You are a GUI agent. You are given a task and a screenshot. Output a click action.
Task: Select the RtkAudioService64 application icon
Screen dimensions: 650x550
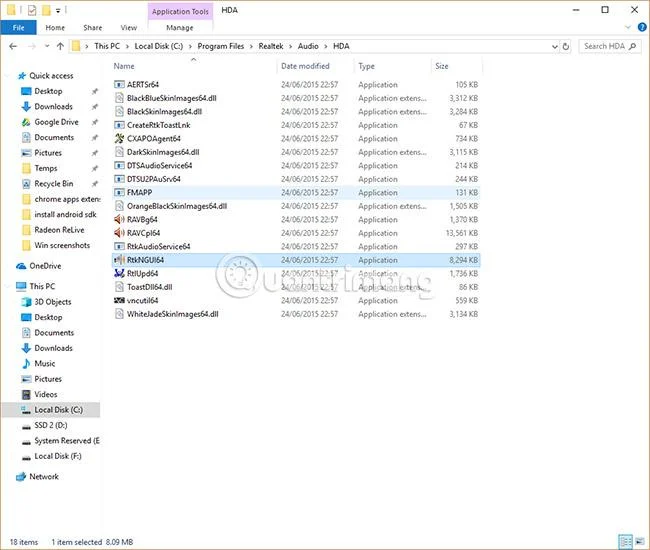point(119,246)
